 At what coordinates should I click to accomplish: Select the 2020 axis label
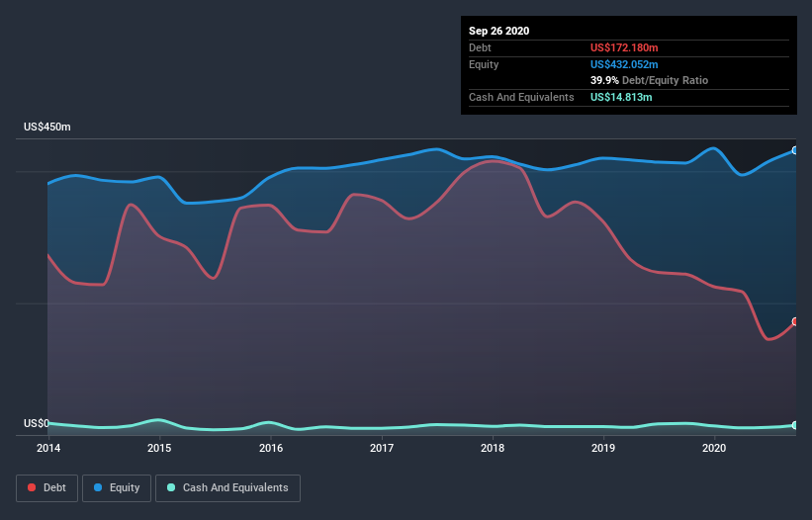coord(714,448)
